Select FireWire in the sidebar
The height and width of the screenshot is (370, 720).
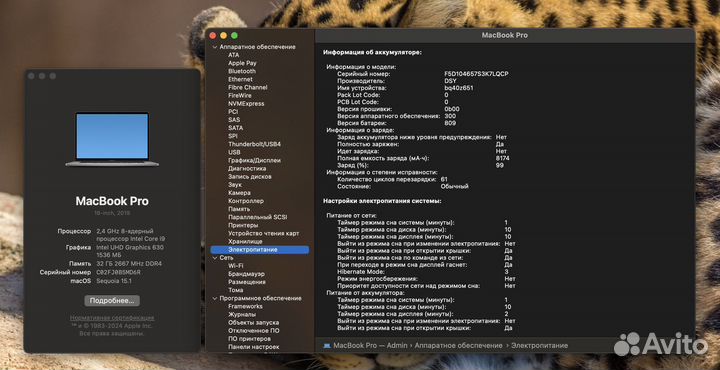(240, 95)
